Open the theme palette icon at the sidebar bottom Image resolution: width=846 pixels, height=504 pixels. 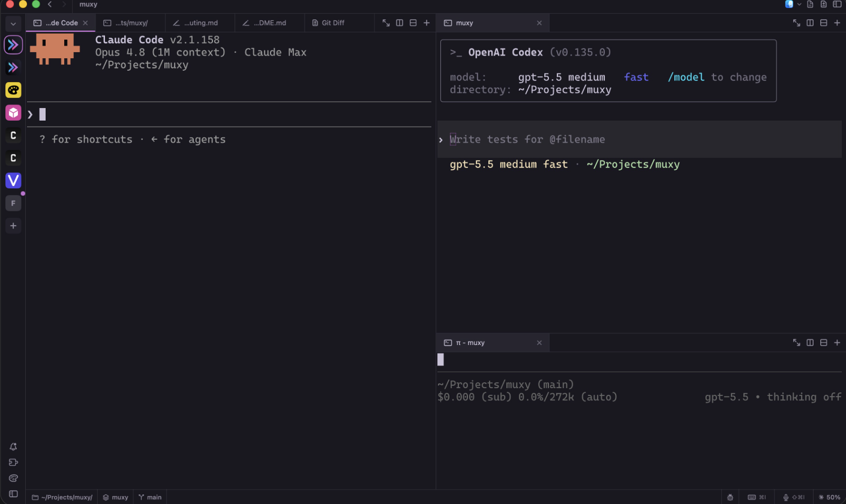coord(13,478)
